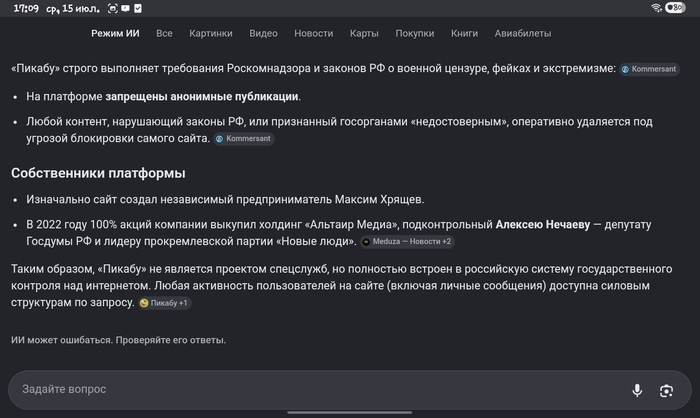Tap the checkmark task notification icon
Screen dimensions: 700x418
tap(138, 8)
